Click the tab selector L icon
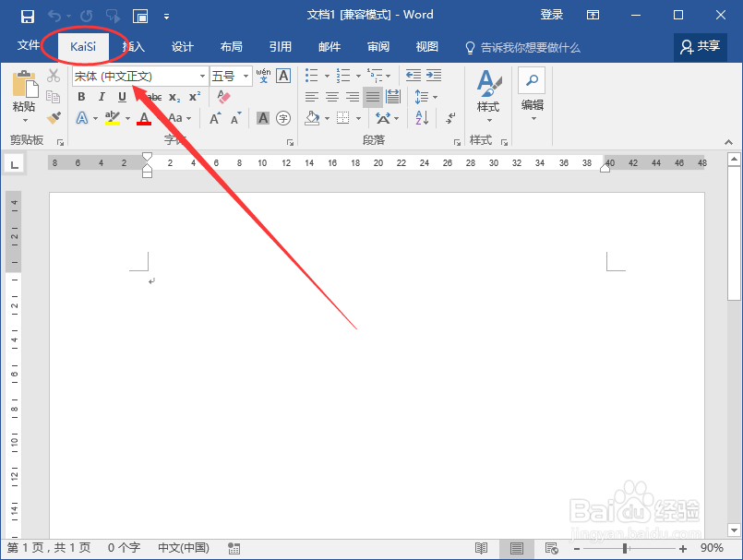This screenshot has width=743, height=560. pos(15,164)
